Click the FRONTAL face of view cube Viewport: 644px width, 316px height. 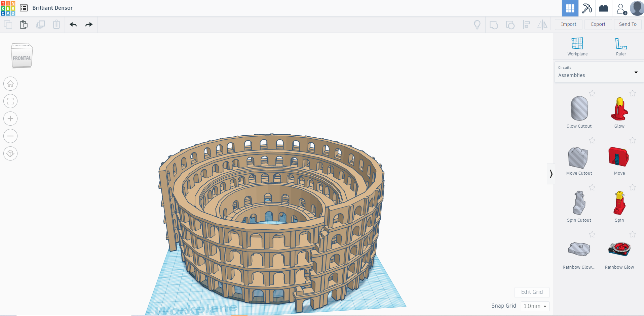click(x=22, y=58)
